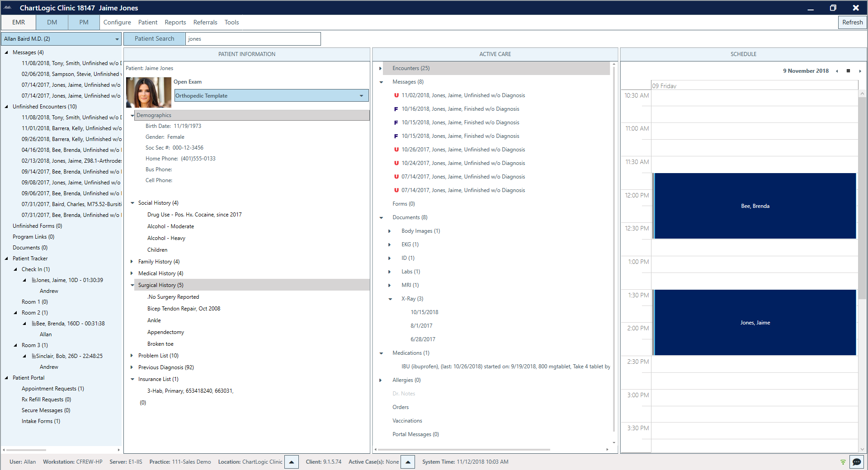Click Jaime Jones's photo thumbnail

[x=149, y=92]
